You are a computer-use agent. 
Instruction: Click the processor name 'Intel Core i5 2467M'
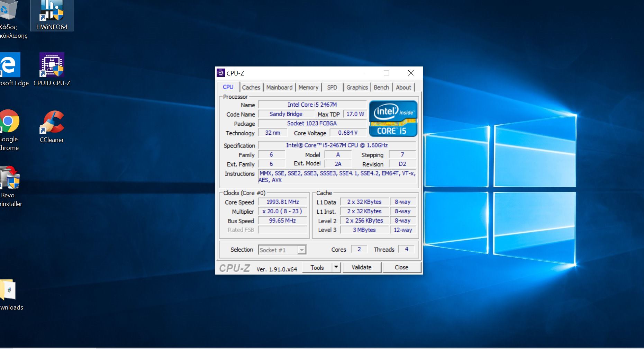click(312, 105)
